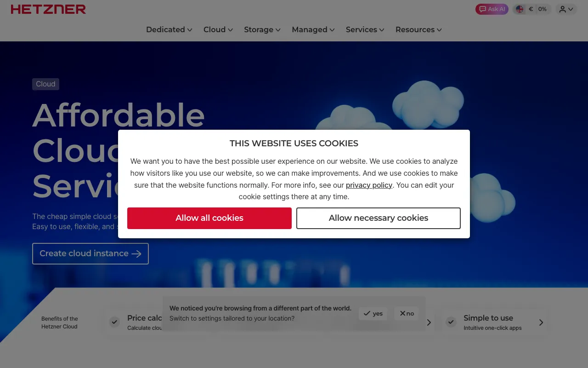Image resolution: width=588 pixels, height=368 pixels.
Task: Open the user account menu
Action: point(566,9)
